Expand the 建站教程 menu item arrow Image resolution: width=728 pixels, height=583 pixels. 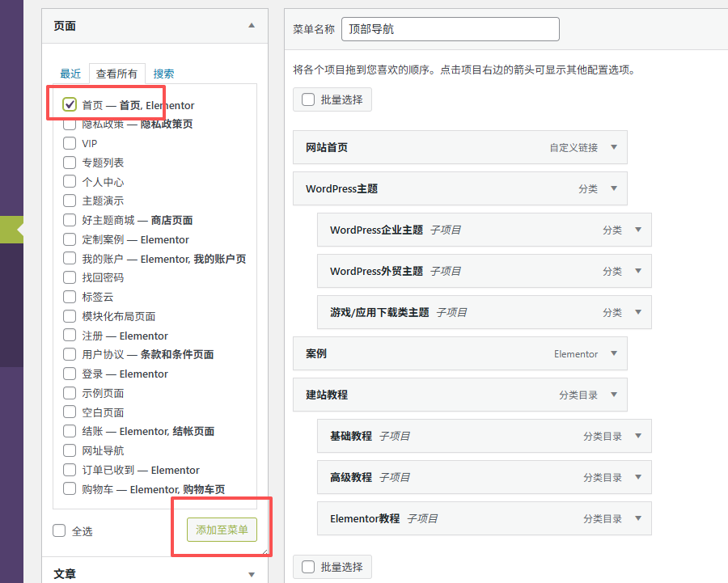click(614, 395)
